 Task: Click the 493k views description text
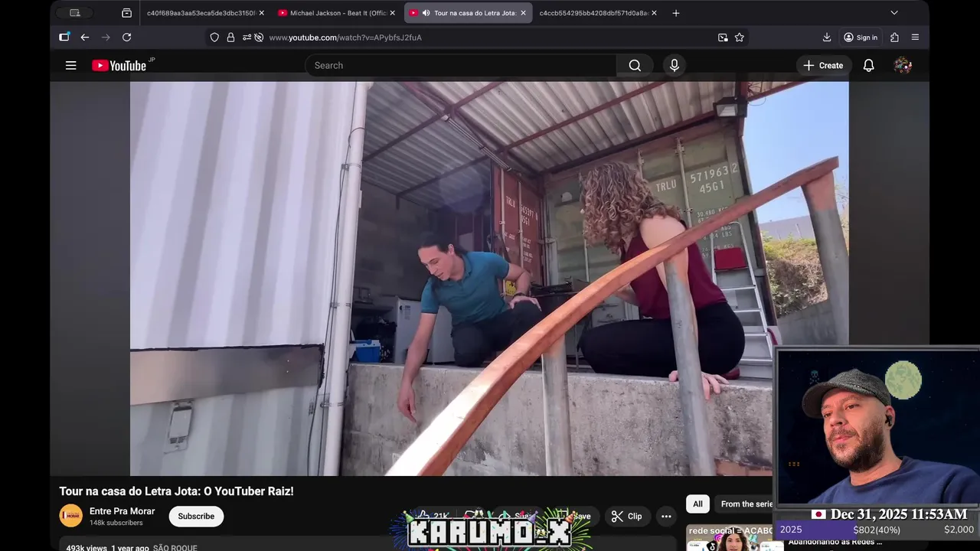tap(87, 548)
